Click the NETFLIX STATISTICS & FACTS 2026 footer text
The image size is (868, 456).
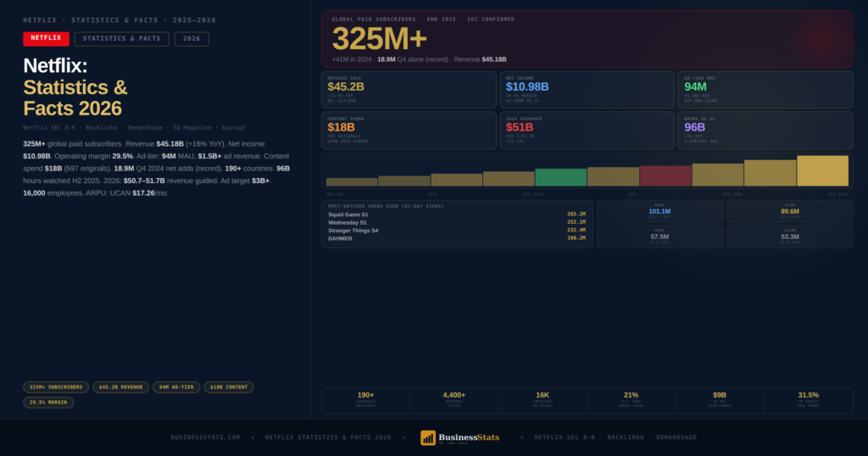click(328, 437)
